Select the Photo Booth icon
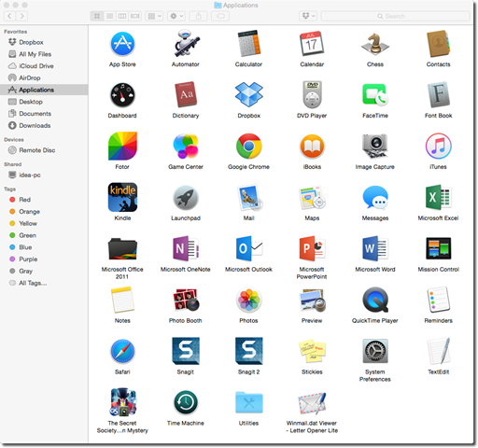 tap(186, 300)
